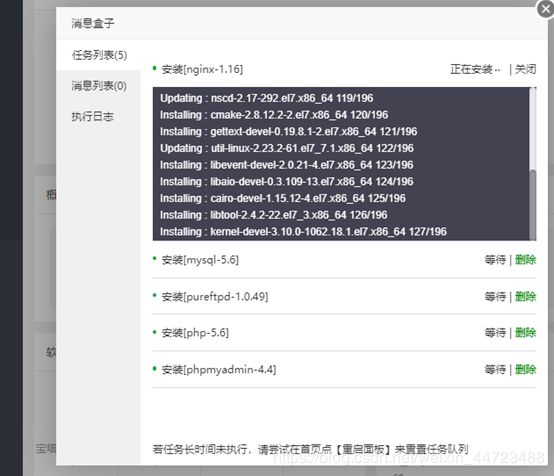The height and width of the screenshot is (476, 554).
Task: Click the log line for cairo-devel 125/196
Action: [x=283, y=198]
